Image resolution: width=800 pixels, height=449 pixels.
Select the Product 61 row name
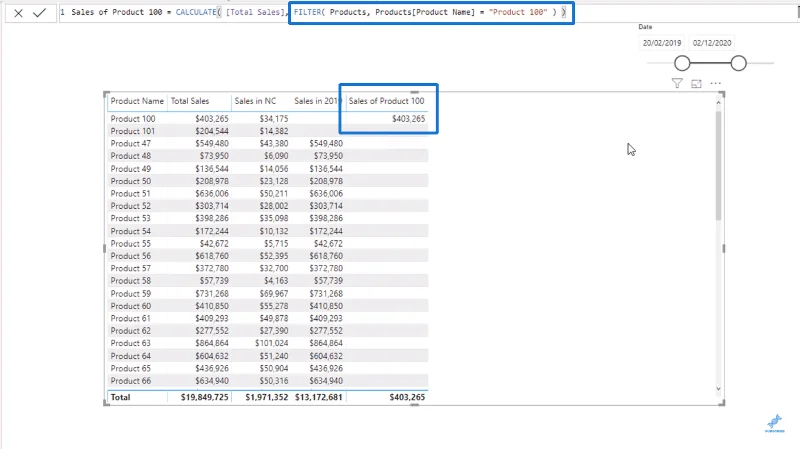(131, 318)
